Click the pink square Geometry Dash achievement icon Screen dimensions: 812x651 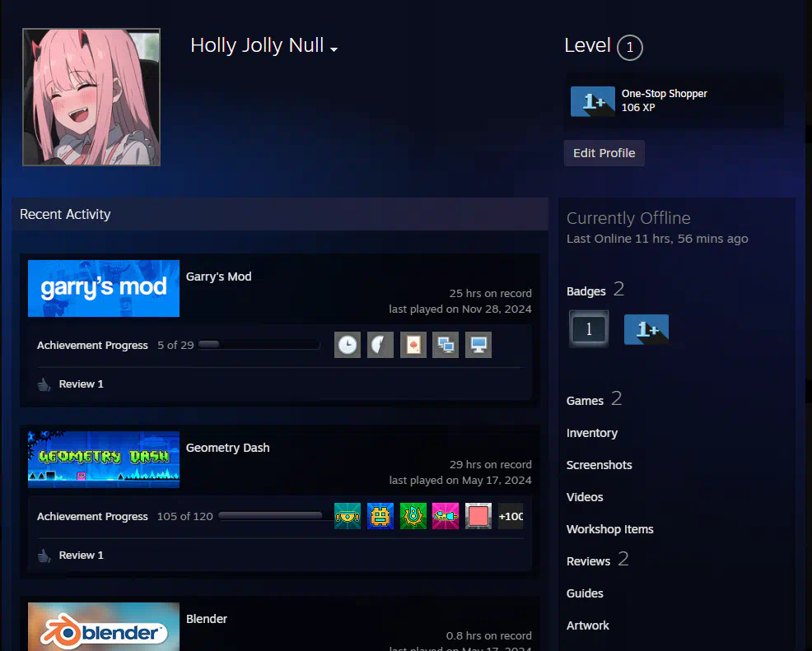[x=478, y=516]
